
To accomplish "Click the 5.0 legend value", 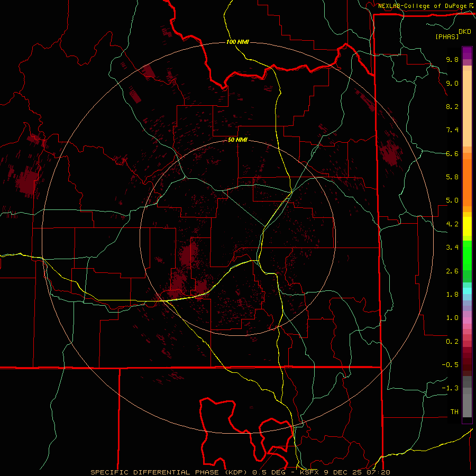I will click(452, 200).
